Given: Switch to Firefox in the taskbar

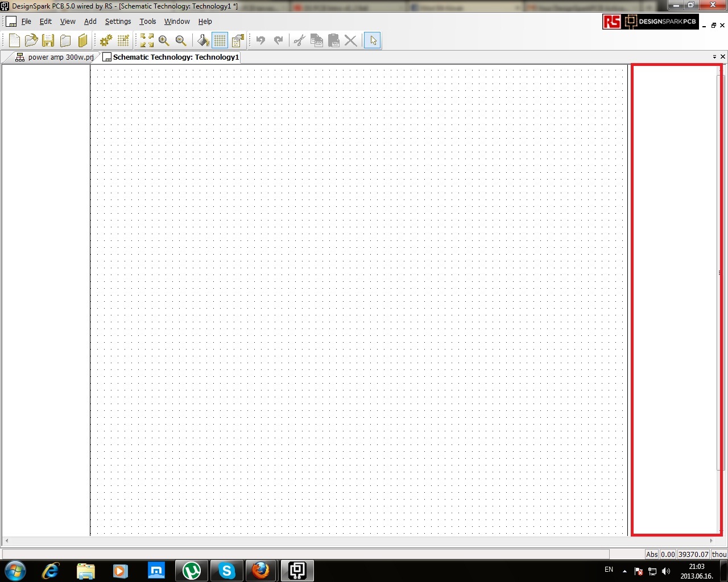Looking at the screenshot, I should tap(261, 571).
